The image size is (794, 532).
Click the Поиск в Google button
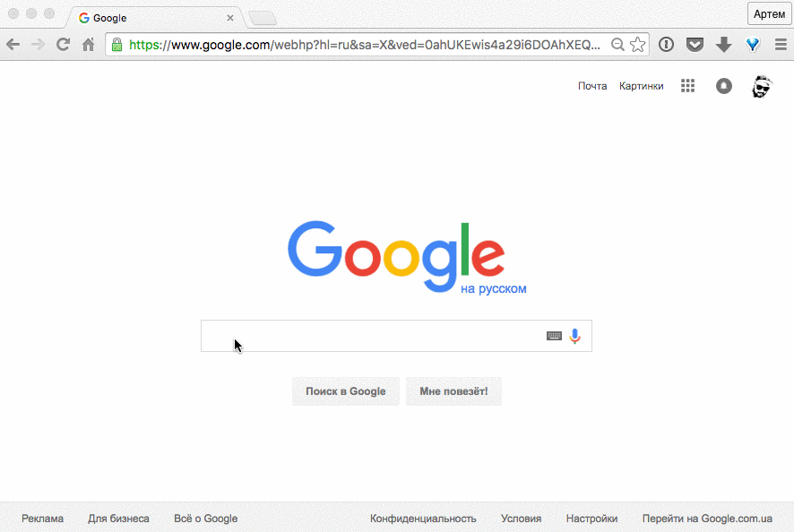346,391
